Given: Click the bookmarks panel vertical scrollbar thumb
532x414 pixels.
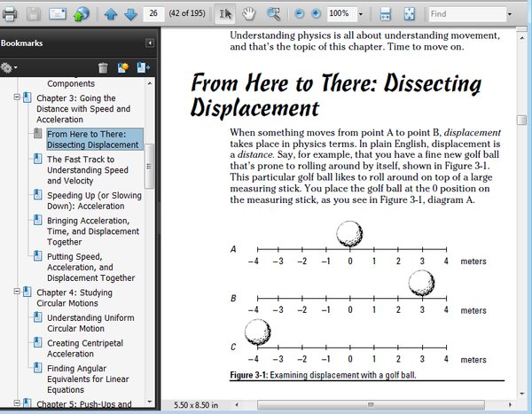Looking at the screenshot, I should [149, 167].
